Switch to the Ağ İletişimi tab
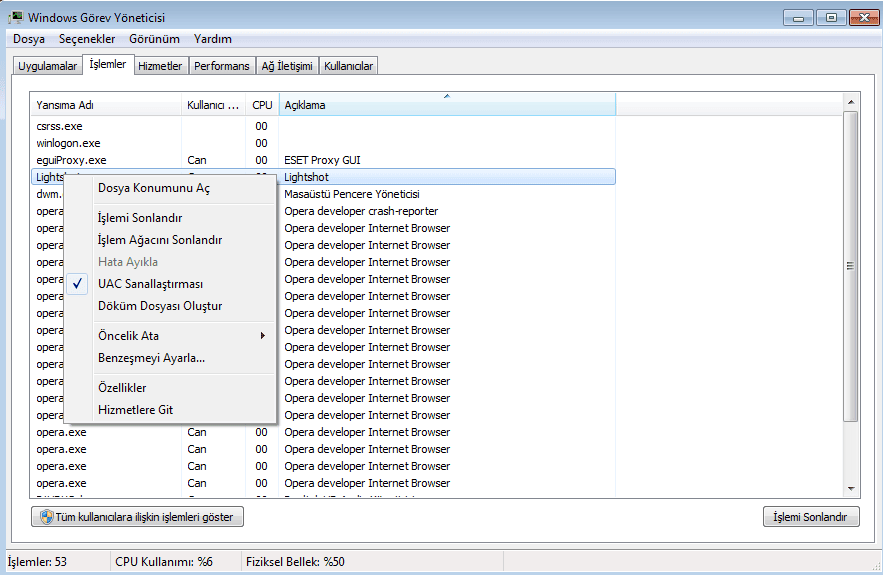 coord(286,66)
